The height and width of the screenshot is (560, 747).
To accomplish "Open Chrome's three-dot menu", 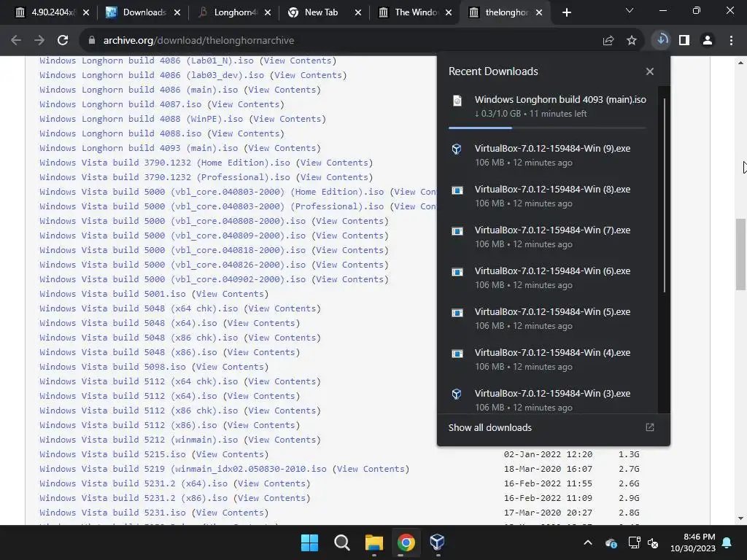I will (x=731, y=41).
